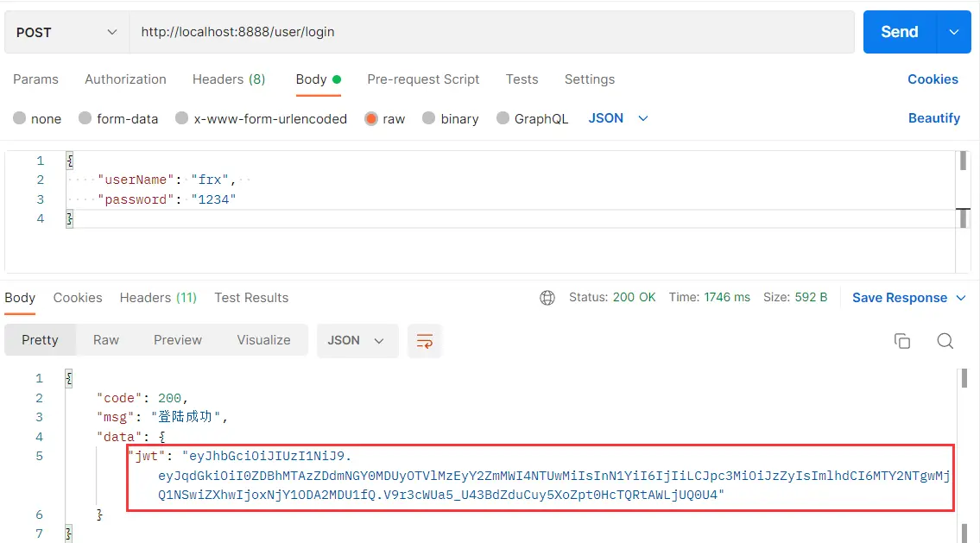Open the Send options dropdown arrow
This screenshot has width=980, height=543.
pos(954,32)
